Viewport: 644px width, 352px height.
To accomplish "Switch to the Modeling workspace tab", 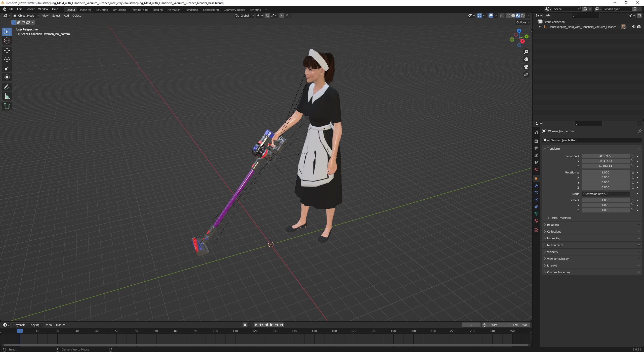I will (86, 10).
